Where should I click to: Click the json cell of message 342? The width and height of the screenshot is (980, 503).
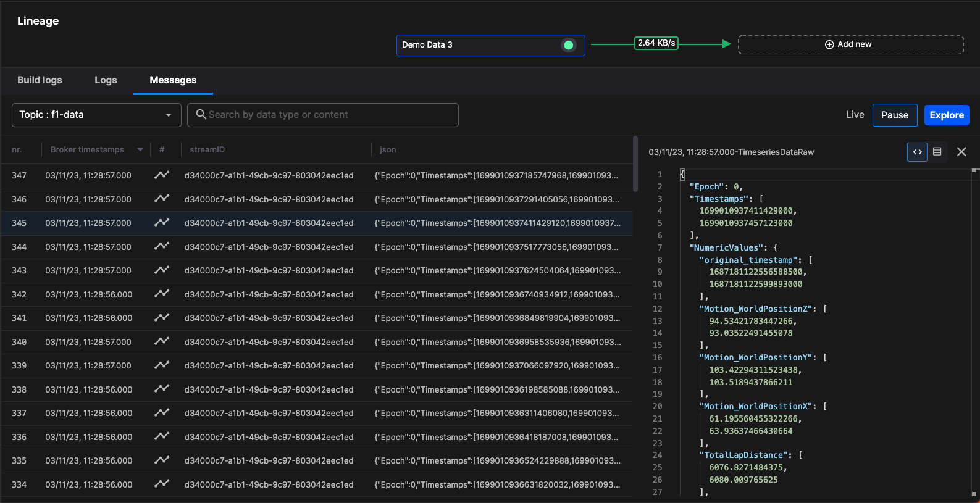[x=497, y=294]
